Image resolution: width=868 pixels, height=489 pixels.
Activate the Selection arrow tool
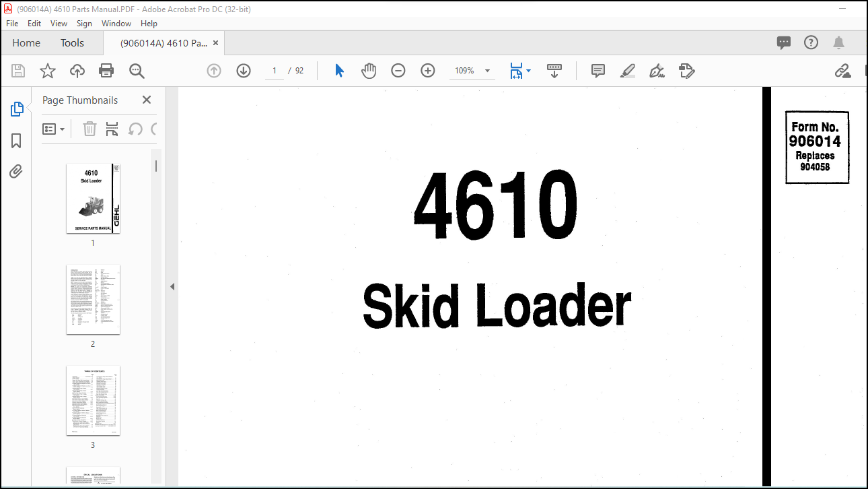[339, 71]
